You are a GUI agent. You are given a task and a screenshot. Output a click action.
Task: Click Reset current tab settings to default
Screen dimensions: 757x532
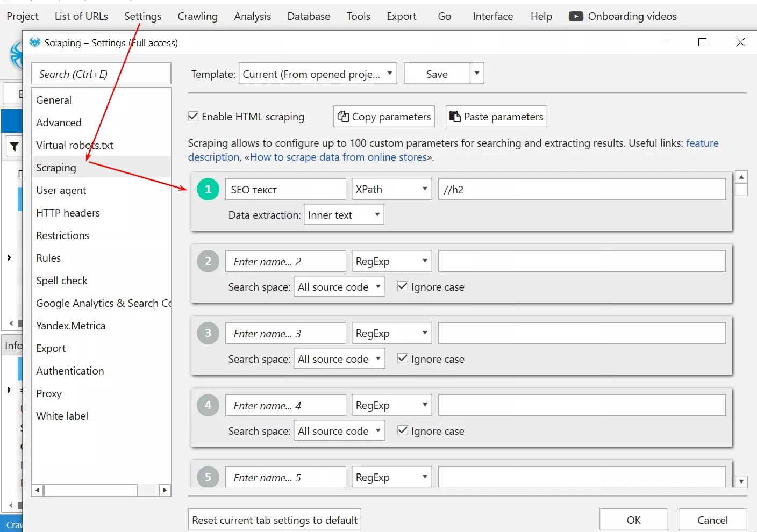275,520
